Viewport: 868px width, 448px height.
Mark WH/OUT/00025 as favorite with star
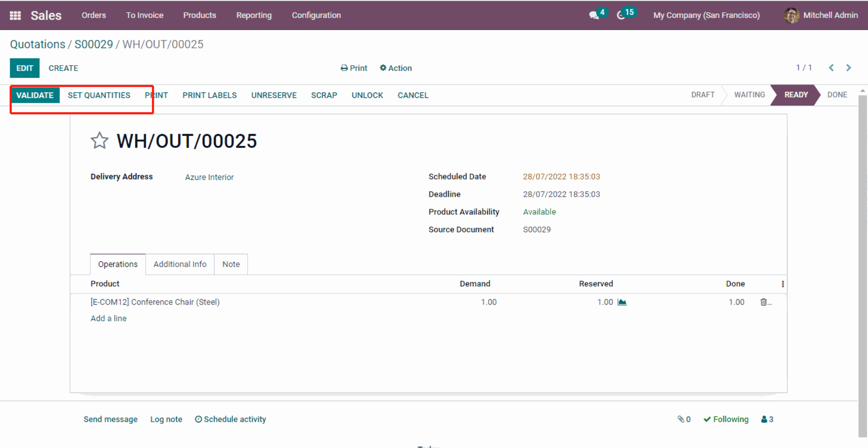pos(99,141)
